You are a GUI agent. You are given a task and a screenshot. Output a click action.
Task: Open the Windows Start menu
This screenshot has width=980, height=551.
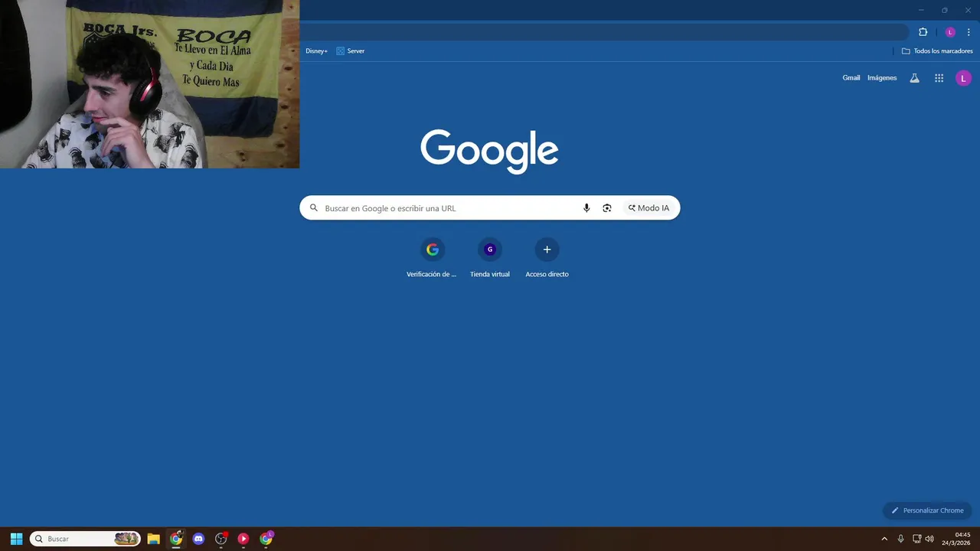click(x=16, y=539)
